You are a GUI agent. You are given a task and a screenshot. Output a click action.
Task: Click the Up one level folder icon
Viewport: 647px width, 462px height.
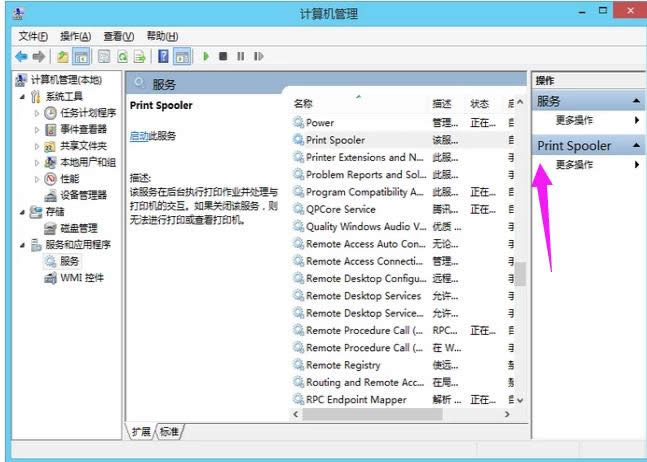tap(63, 57)
